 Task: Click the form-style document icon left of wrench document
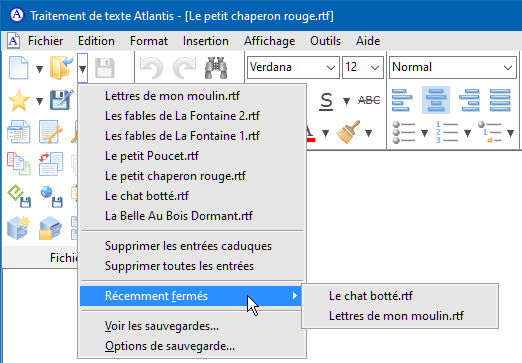[x=19, y=132]
